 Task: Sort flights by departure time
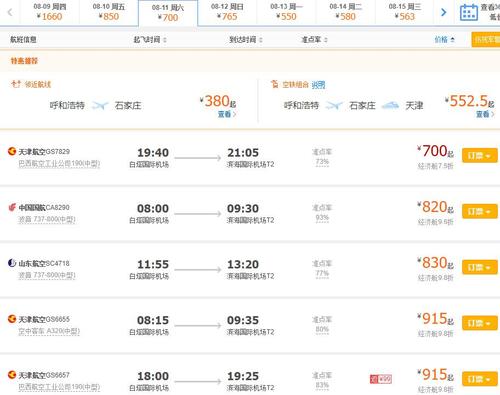click(x=150, y=40)
